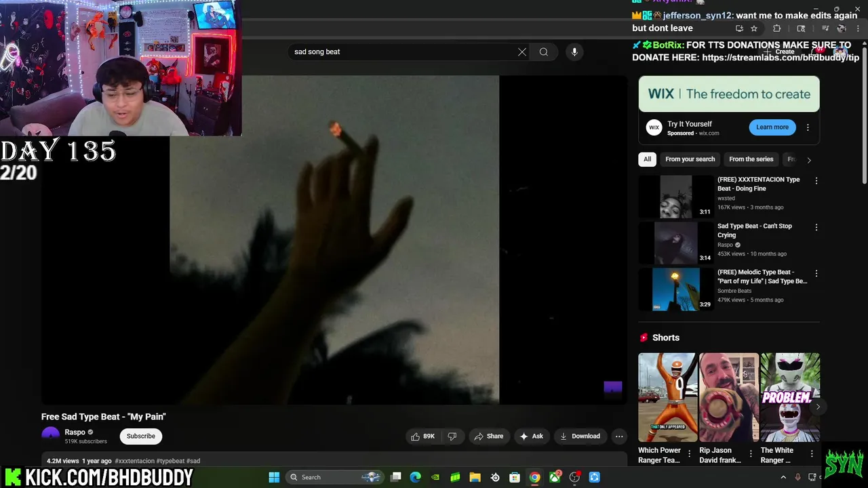This screenshot has width=868, height=488.
Task: Open Part of my Life video thumbnail
Action: [x=675, y=289]
